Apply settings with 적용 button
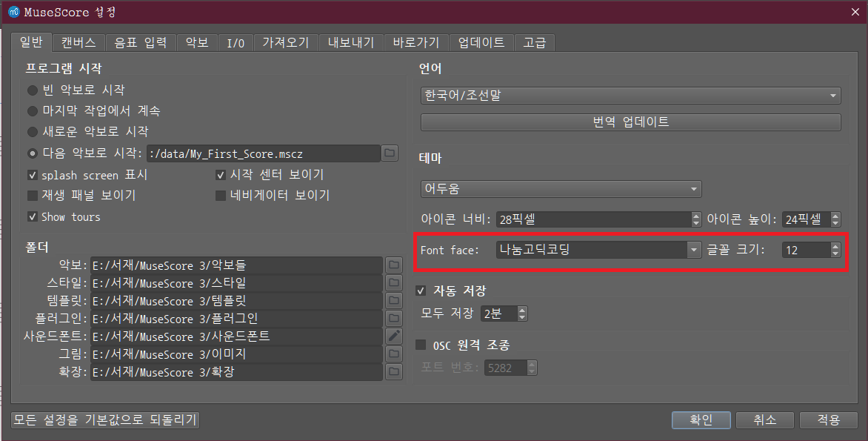868x441 pixels. coord(829,420)
